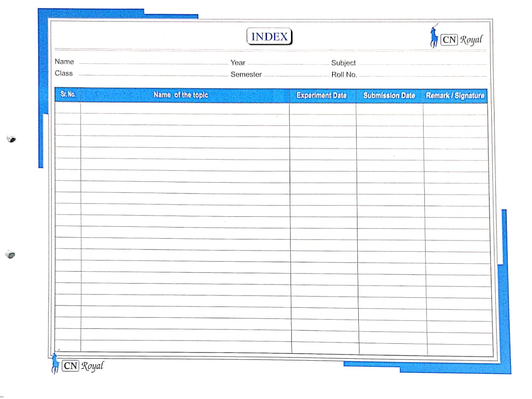Viewport: 532px width, 399px height.
Task: Click the polo rider icon at bottom left
Action: click(55, 363)
